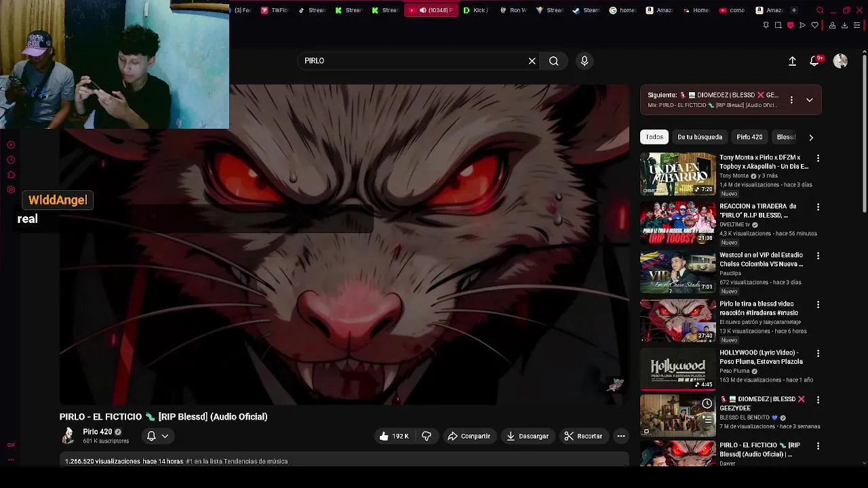Start voice search with microphone

[585, 61]
